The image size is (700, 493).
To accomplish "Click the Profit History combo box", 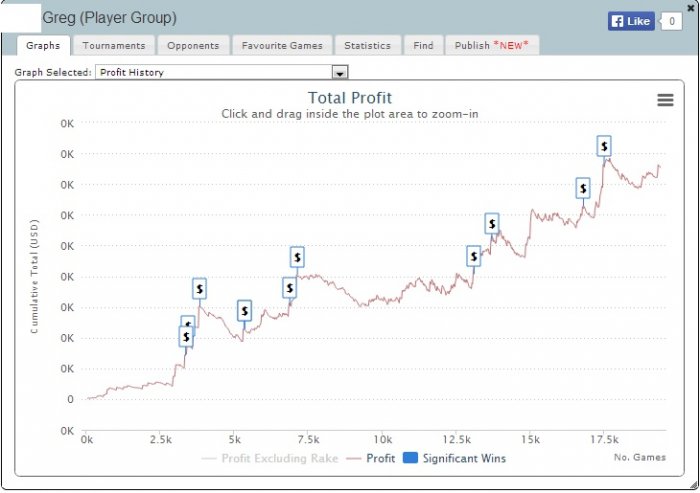I will click(x=214, y=72).
